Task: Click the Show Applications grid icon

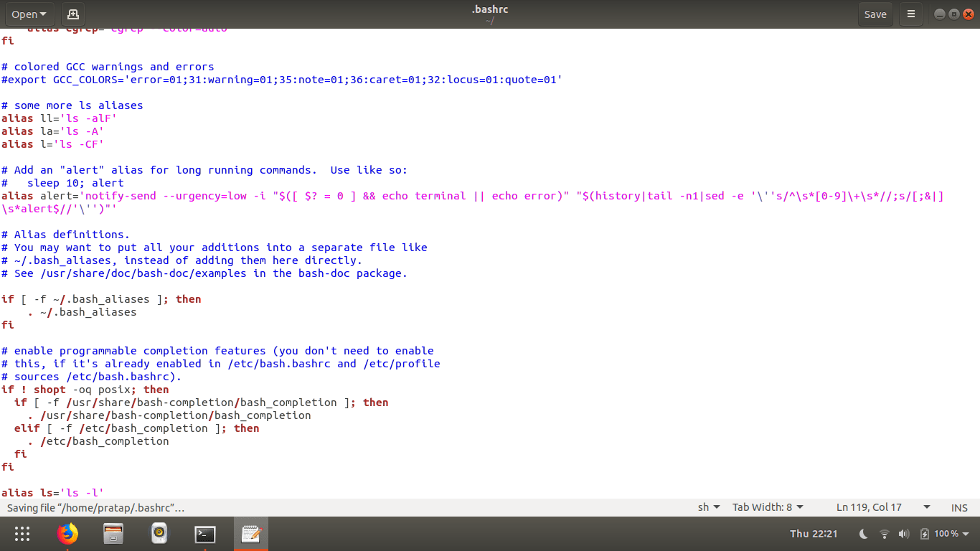Action: [x=22, y=534]
